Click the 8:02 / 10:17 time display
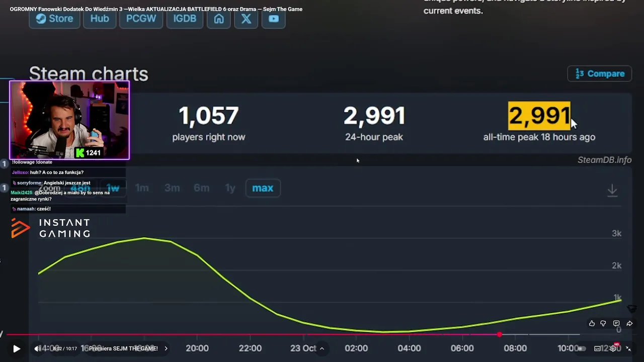The image size is (644, 362). (x=65, y=348)
